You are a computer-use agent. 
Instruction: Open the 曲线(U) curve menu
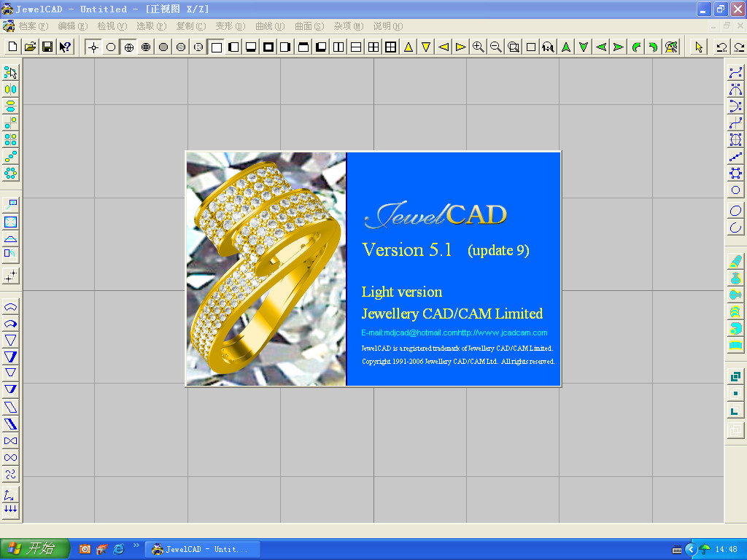[x=270, y=26]
